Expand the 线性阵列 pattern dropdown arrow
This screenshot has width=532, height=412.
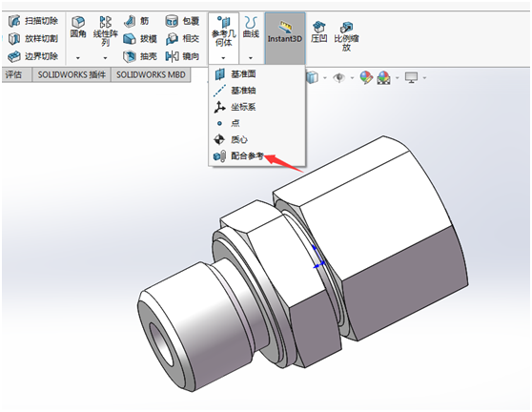click(105, 58)
